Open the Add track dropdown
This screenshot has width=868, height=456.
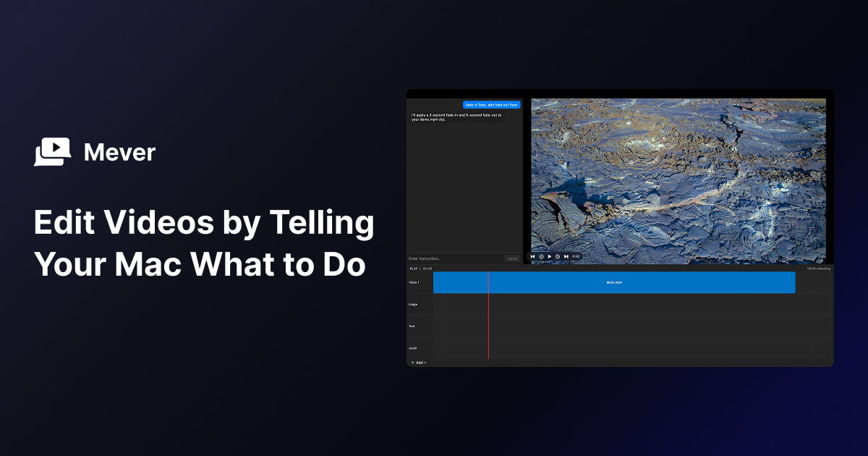pyautogui.click(x=419, y=362)
